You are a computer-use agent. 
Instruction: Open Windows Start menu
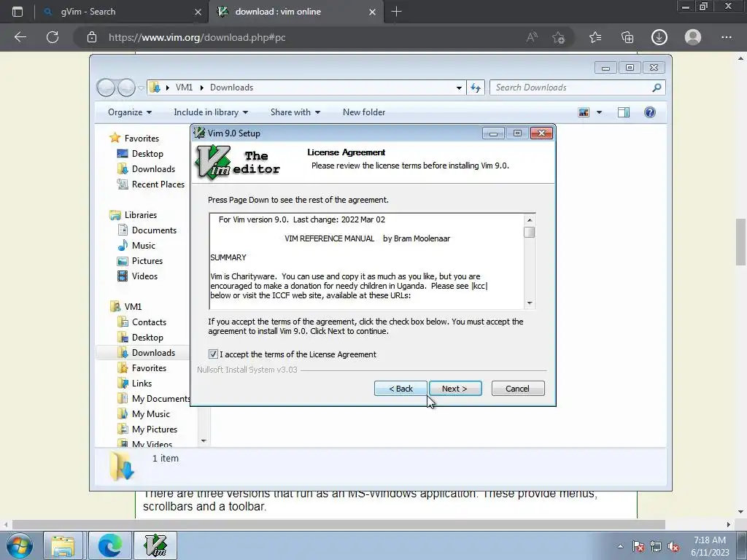pos(20,545)
